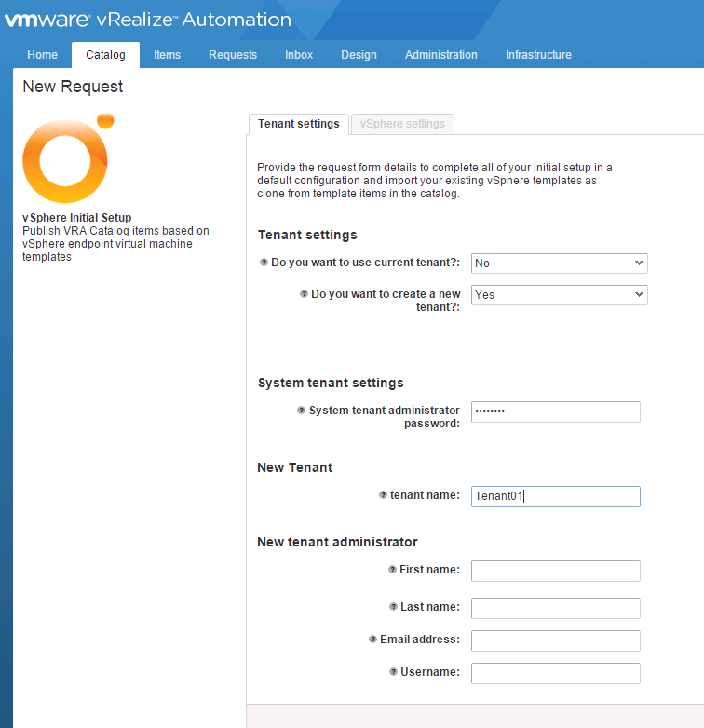
Task: Open the 'create a new tenant' dropdown
Action: point(559,295)
